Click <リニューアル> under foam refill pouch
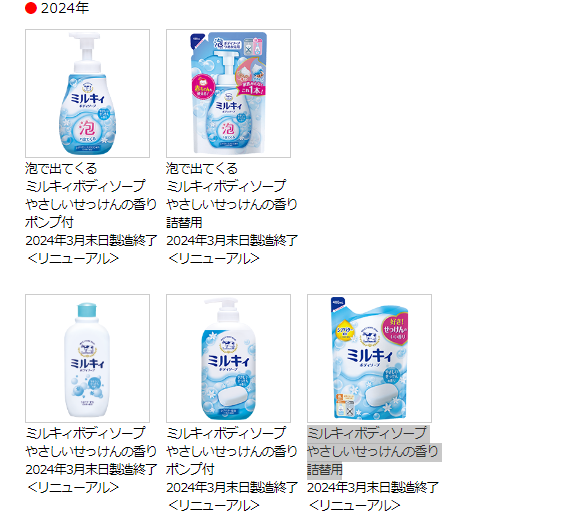588x511 pixels. [214, 258]
